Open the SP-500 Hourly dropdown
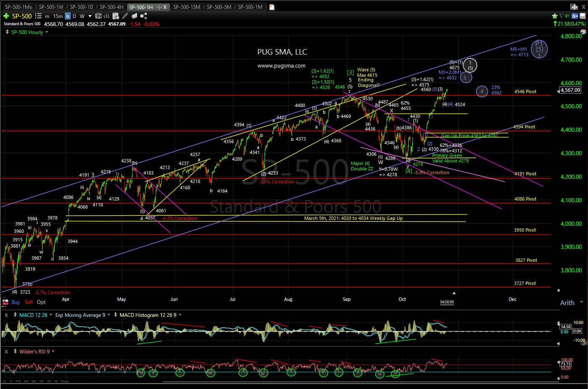 click(47, 32)
